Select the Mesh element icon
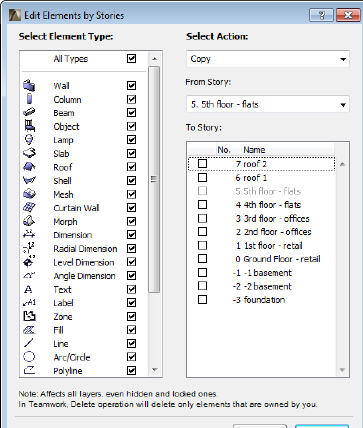 [x=29, y=194]
